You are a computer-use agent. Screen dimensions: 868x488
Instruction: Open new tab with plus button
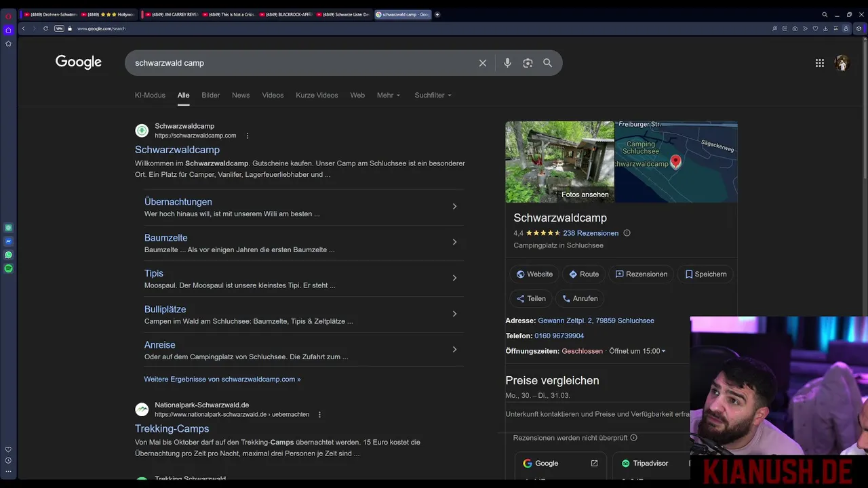pyautogui.click(x=437, y=14)
